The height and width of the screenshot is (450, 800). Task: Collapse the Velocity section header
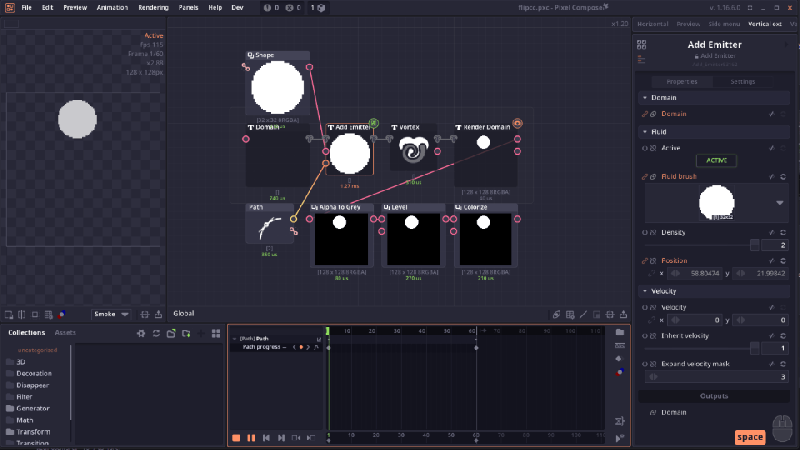(x=714, y=291)
